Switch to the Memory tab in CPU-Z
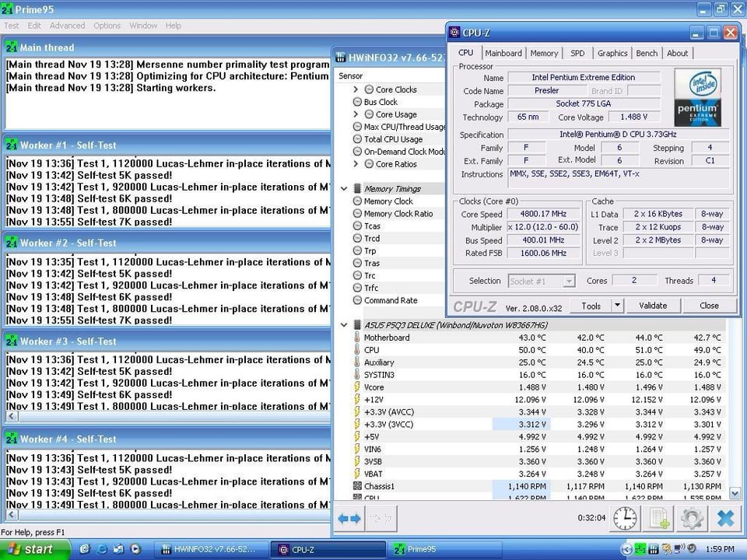The height and width of the screenshot is (560, 747). point(544,54)
